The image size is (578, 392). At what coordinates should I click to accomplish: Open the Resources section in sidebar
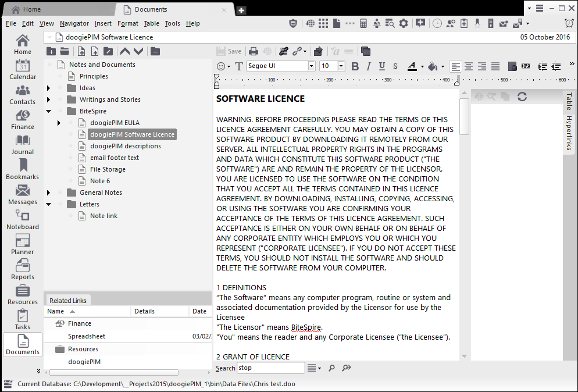coord(23,295)
